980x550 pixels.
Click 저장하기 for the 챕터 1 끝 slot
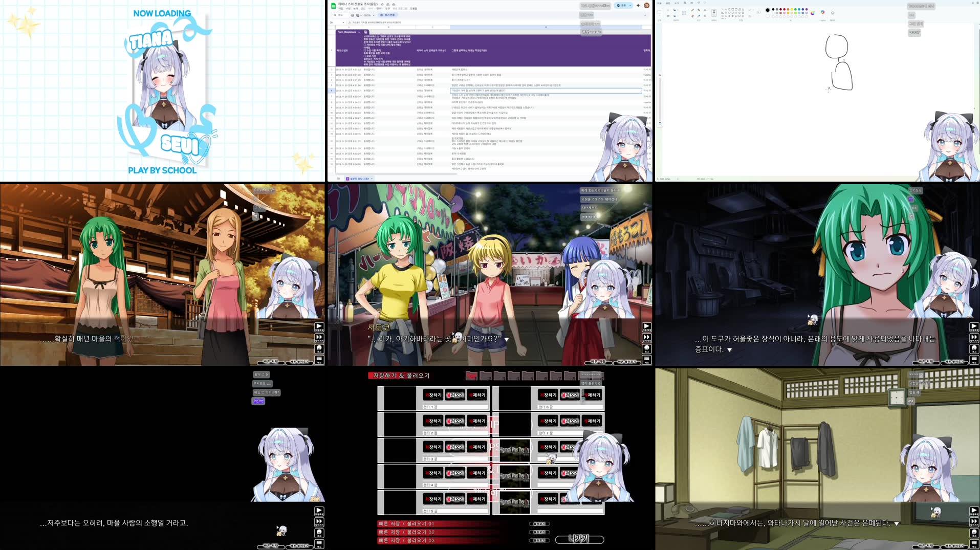pyautogui.click(x=433, y=395)
